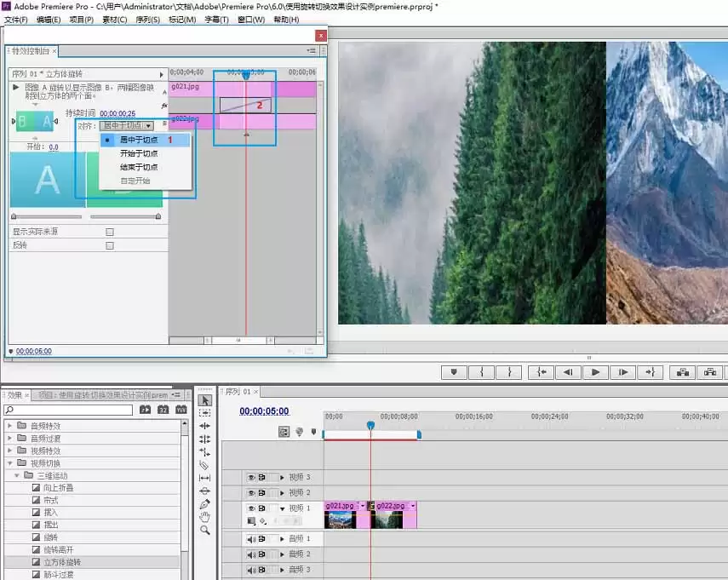Enable the 显示实际来源 checkbox
Screen dimensions: 728x580
(110, 232)
